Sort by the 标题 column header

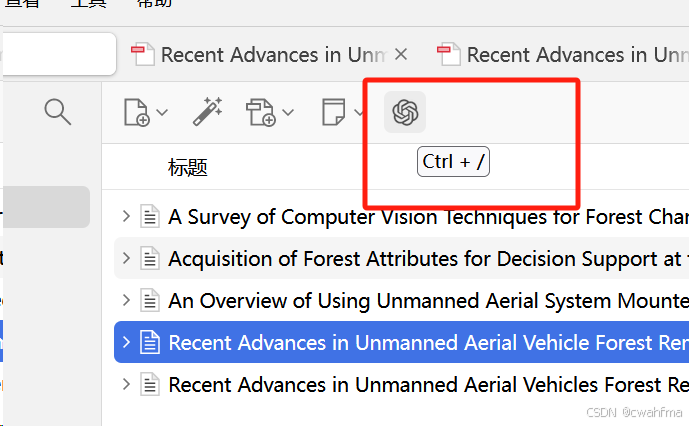click(x=188, y=167)
